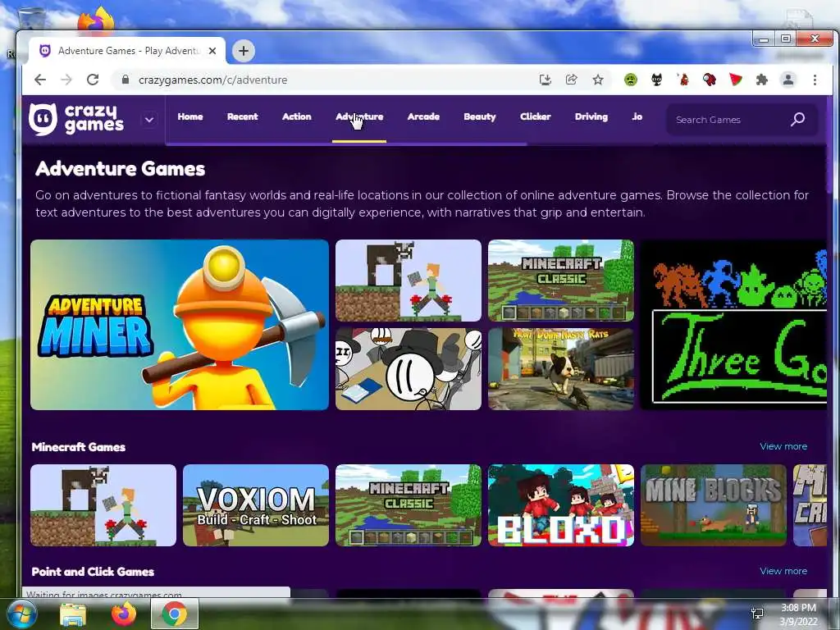Click the Firefox desktop shortcut icon
The width and height of the screenshot is (840, 630).
click(97, 21)
